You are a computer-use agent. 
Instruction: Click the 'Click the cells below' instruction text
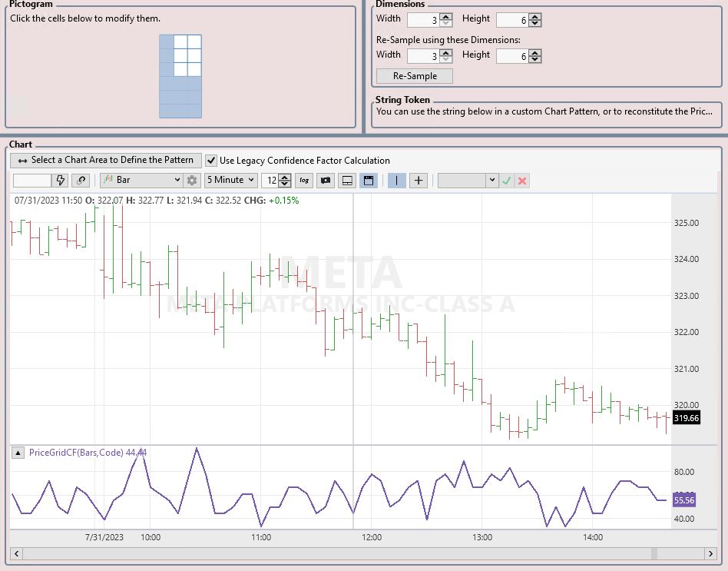click(85, 18)
